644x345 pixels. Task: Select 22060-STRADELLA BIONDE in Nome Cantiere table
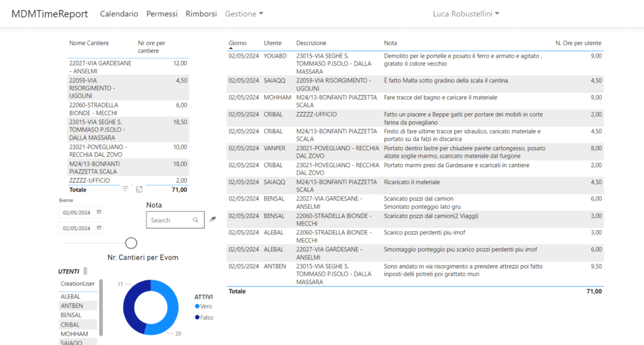coord(94,109)
